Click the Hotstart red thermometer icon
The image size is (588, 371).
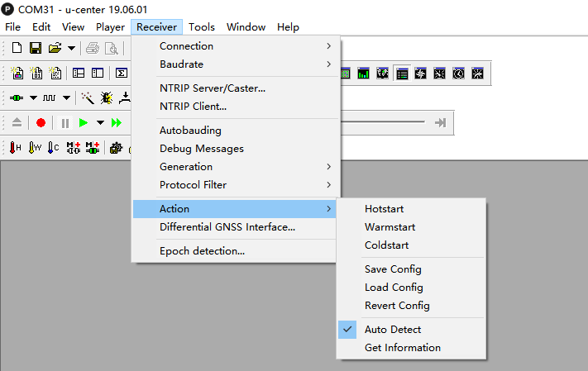pos(15,148)
